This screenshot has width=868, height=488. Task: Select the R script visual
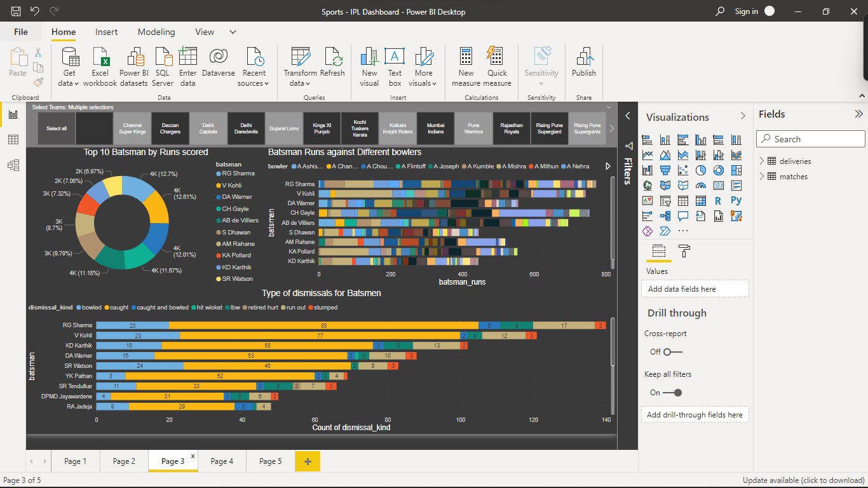pos(719,201)
